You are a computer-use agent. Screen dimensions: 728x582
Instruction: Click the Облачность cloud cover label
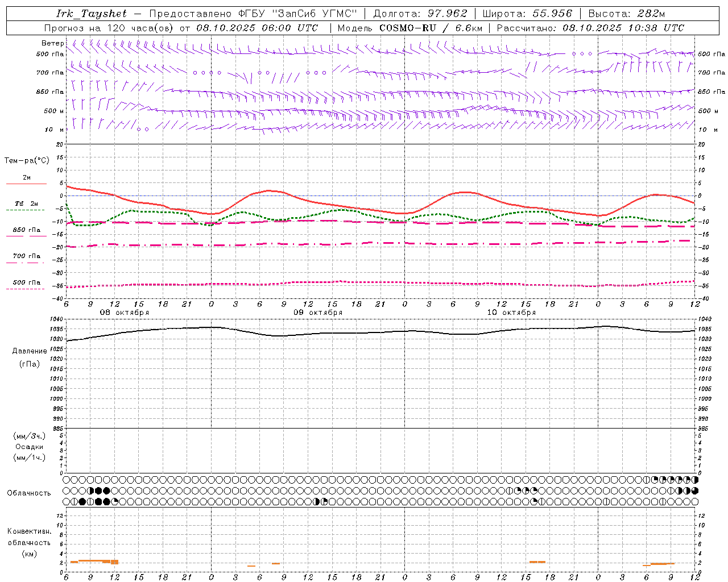[29, 493]
